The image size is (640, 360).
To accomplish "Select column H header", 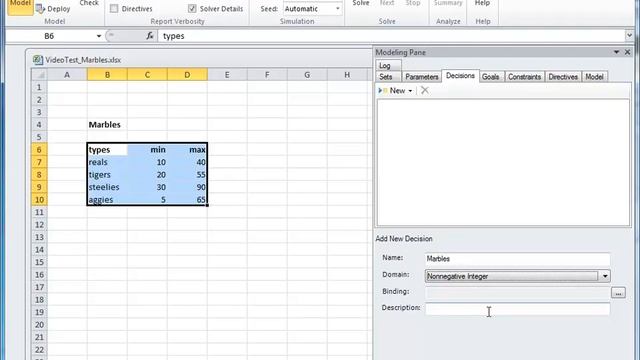I will (347, 75).
